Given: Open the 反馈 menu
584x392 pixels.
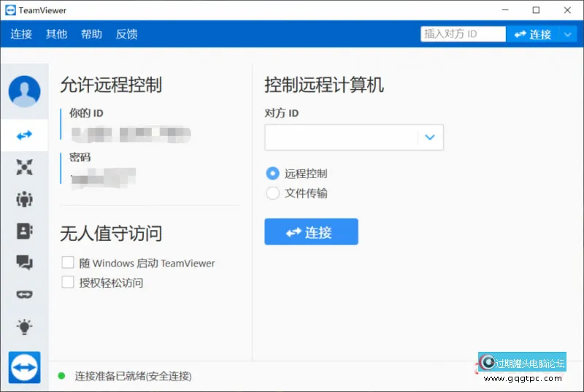Looking at the screenshot, I should point(126,34).
